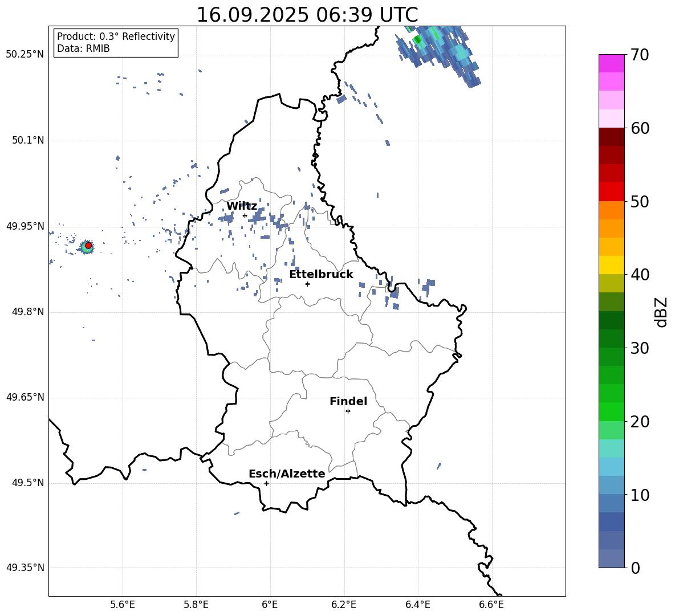The width and height of the screenshot is (675, 616).
Task: Click the magenta top colorbar segment
Action: (x=612, y=63)
